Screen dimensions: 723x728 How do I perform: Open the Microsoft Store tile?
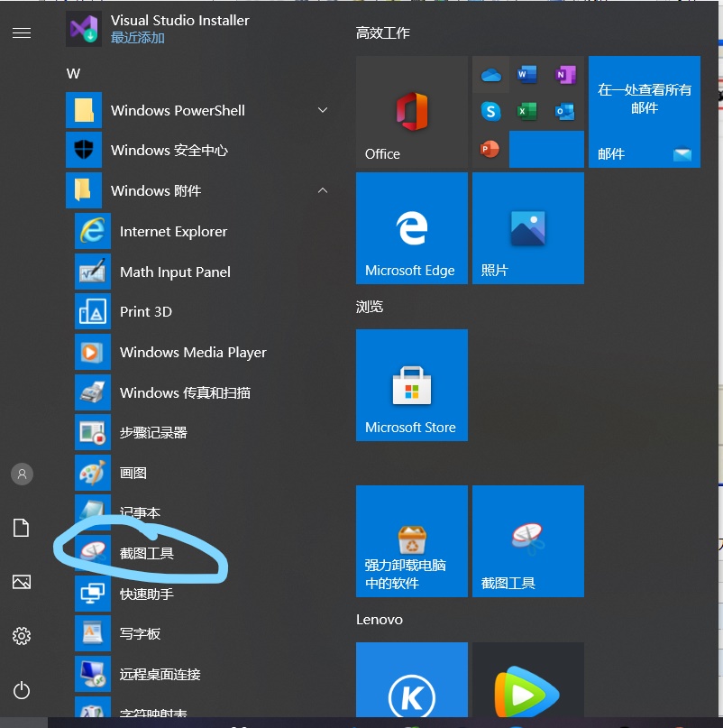click(412, 385)
